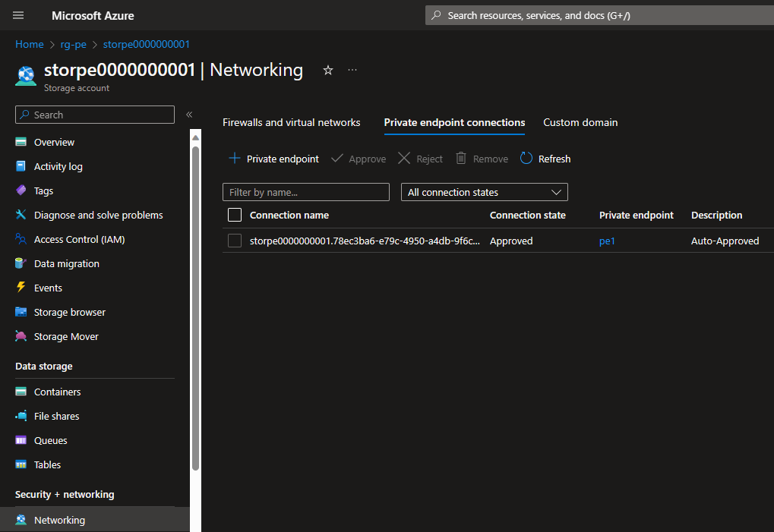Open the pe1 private endpoint link
Viewport: 774px width, 532px height.
[607, 241]
